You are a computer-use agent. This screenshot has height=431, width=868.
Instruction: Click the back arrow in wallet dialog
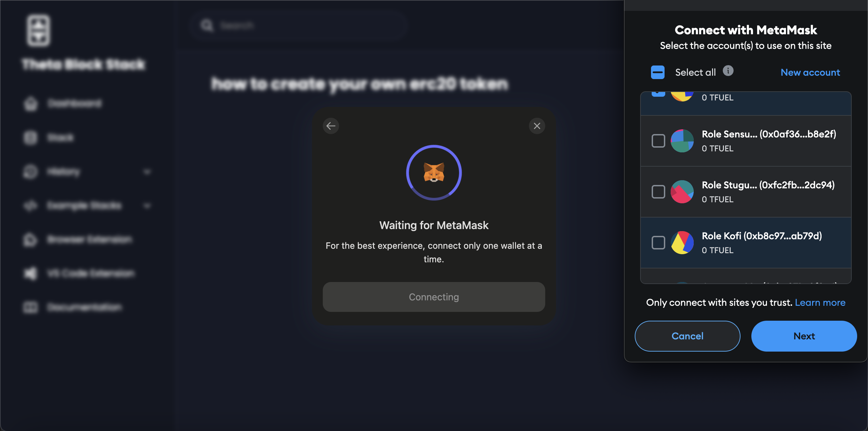click(331, 126)
